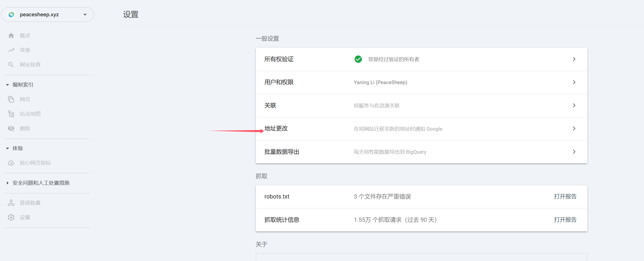The height and width of the screenshot is (261, 644).
Task: Open 核心网页指标 report
Action: coord(35,163)
